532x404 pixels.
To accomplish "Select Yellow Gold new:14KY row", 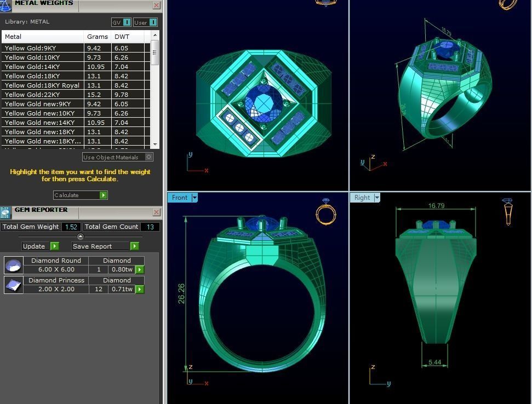I will (76, 123).
